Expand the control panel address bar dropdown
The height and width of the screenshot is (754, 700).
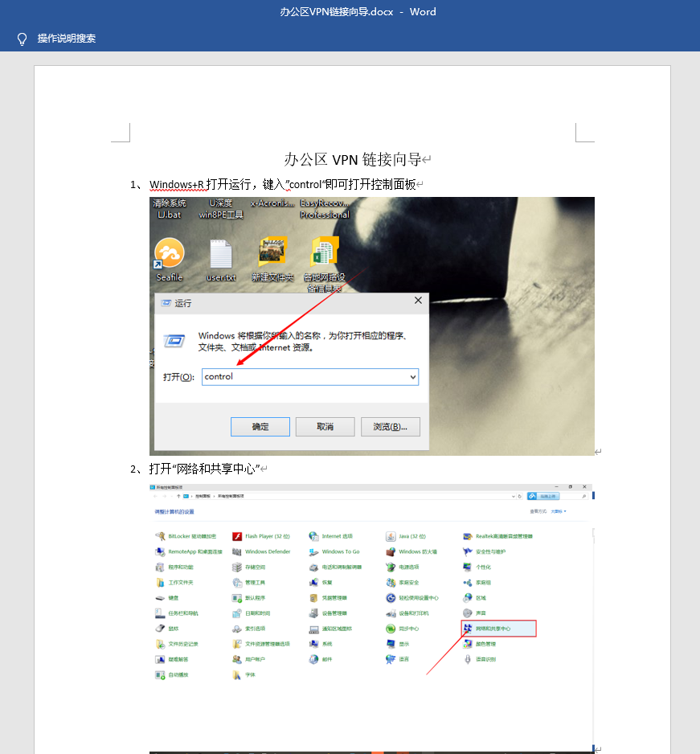513,496
